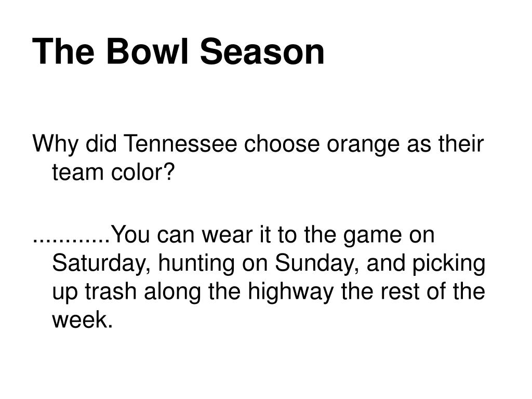Click the word "trash" in the answer
Image resolution: width=532 pixels, height=399 pixels.
(x=110, y=291)
